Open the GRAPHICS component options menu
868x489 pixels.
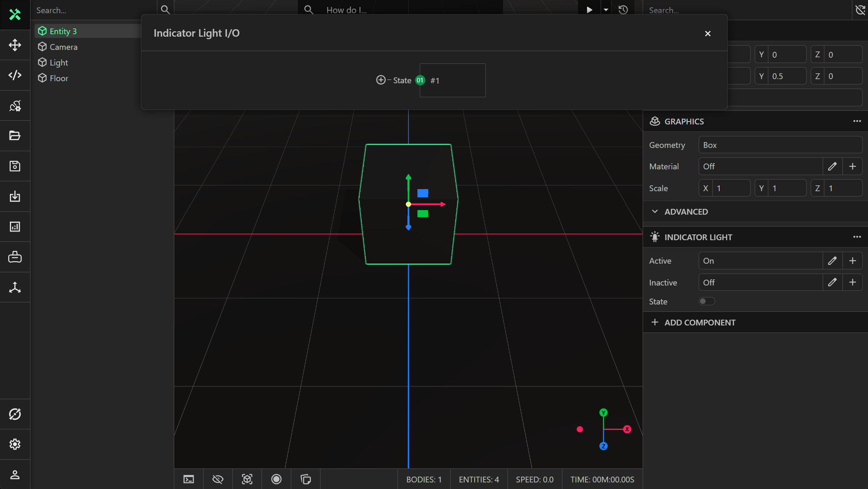pos(857,121)
